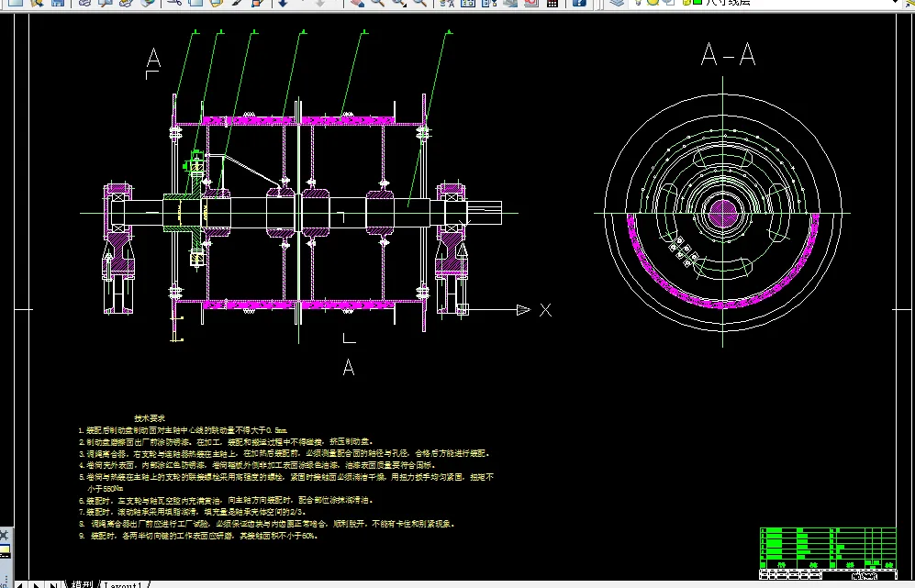The height and width of the screenshot is (588, 915).
Task: Open Help with the question mark icon
Action: (579, 3)
